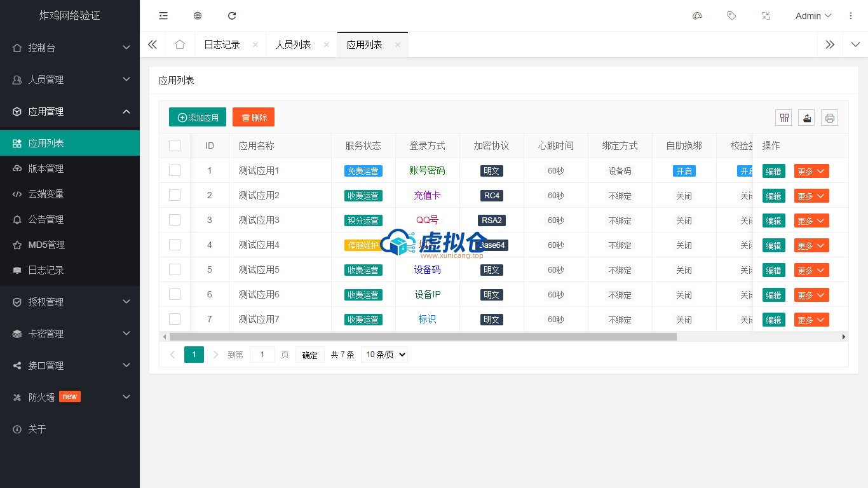Click the refresh icon in the top bar

click(232, 16)
